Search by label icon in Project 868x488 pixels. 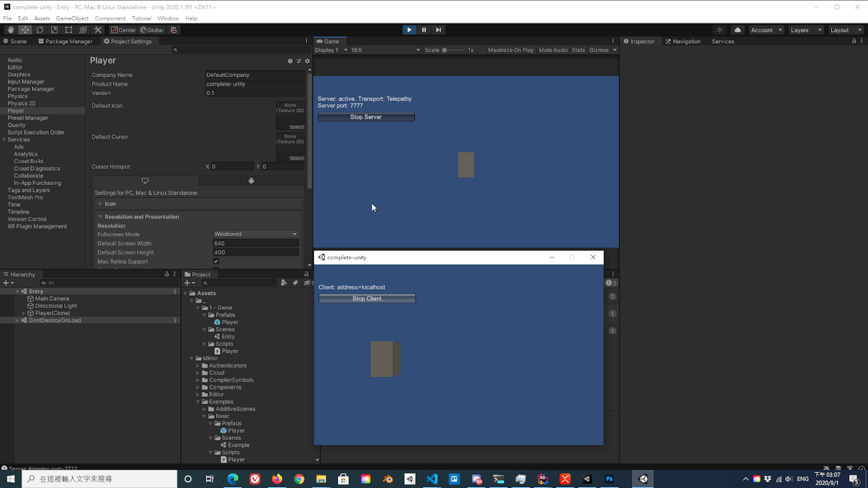(x=295, y=283)
